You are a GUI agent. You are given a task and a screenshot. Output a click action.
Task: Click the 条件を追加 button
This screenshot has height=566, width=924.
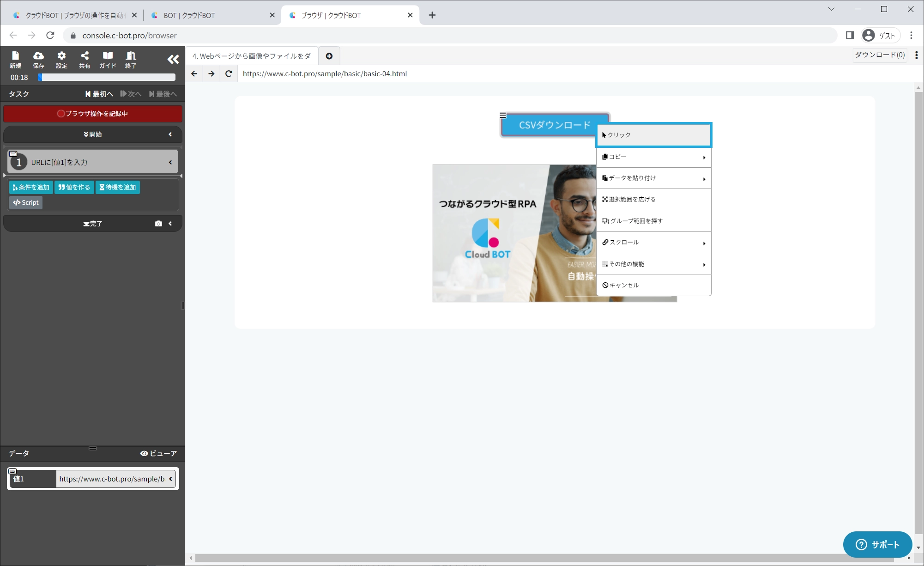(x=31, y=187)
